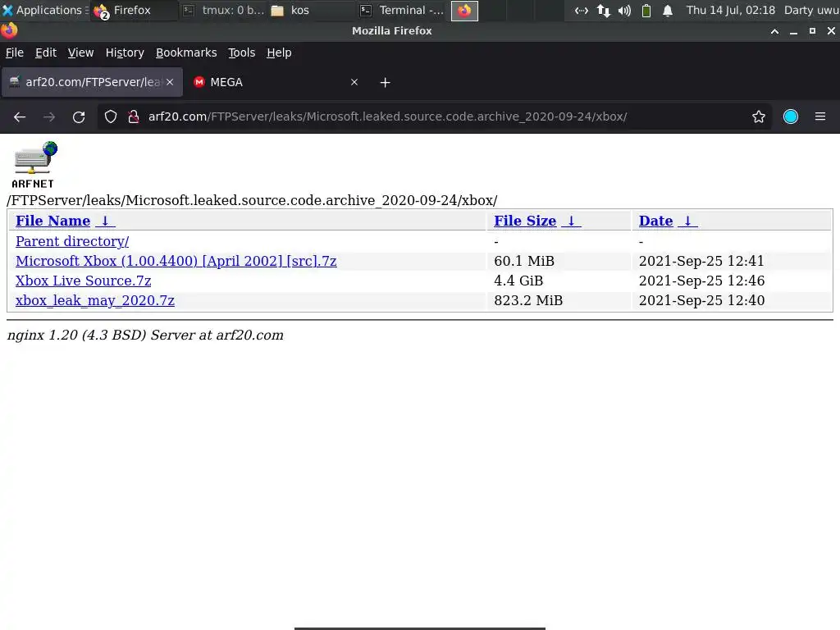Go back to the previous page
This screenshot has height=630, width=840.
pos(20,116)
